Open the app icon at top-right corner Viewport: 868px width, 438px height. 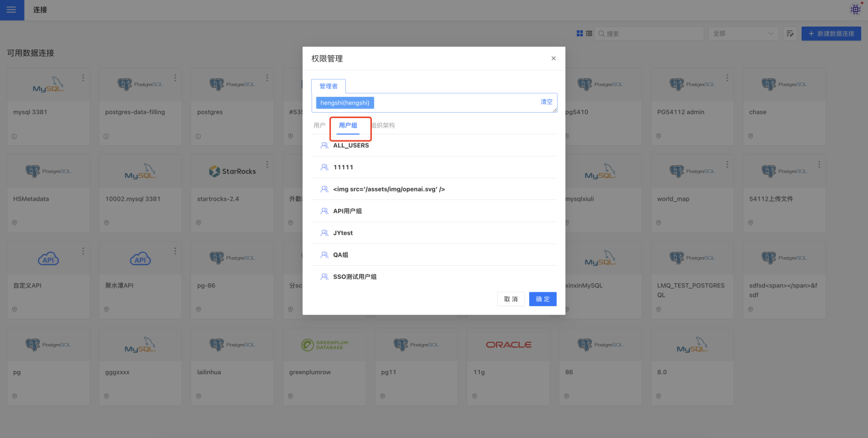[855, 9]
